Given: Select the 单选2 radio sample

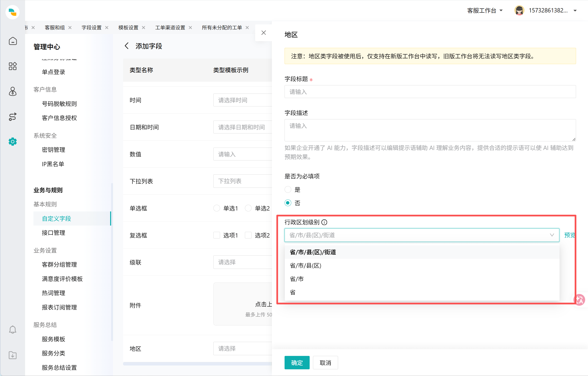Looking at the screenshot, I should (248, 208).
